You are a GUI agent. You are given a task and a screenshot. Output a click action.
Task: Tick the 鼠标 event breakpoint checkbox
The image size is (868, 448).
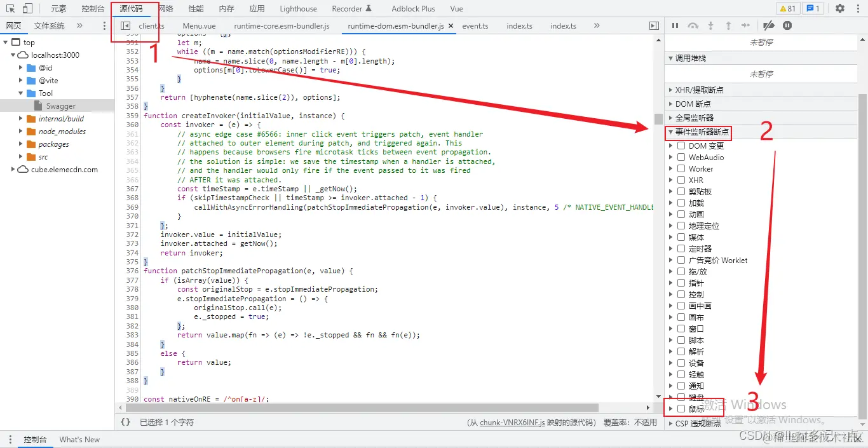(x=681, y=409)
